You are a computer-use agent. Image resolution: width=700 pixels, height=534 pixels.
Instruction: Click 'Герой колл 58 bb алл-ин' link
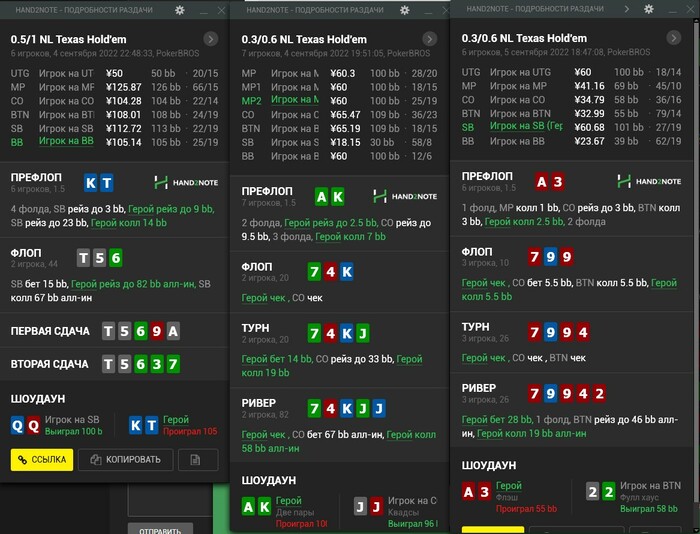click(339, 442)
